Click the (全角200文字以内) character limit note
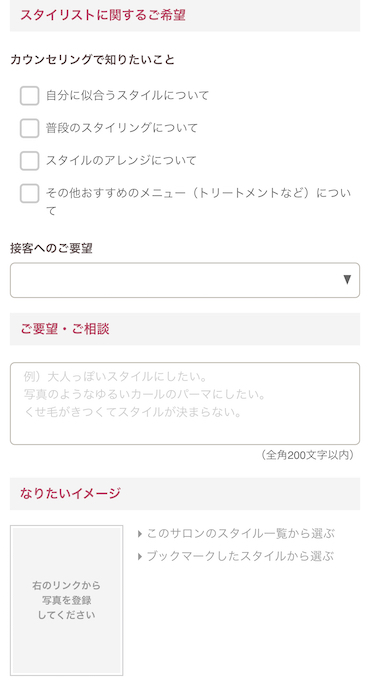370x700 pixels. pyautogui.click(x=308, y=455)
